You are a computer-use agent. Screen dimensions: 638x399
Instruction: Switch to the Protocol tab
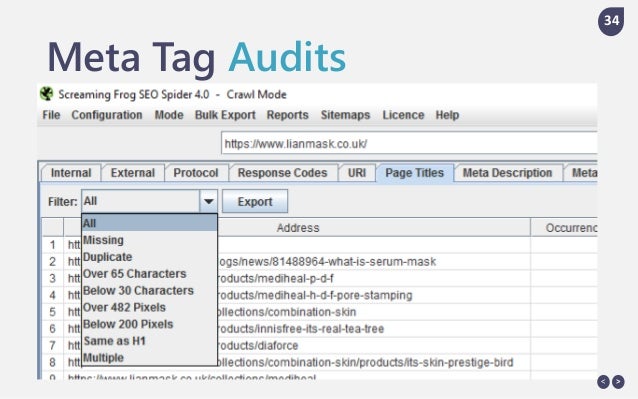tap(196, 173)
